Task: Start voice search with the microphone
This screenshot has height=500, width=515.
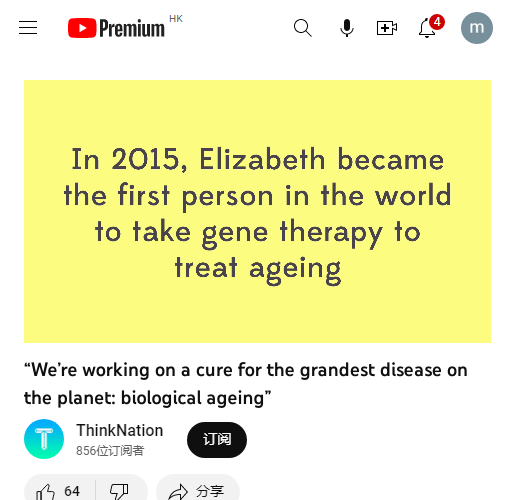Action: tap(347, 28)
